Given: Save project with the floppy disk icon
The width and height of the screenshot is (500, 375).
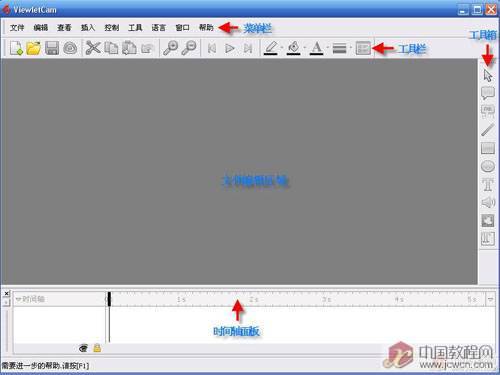Looking at the screenshot, I should pos(52,48).
